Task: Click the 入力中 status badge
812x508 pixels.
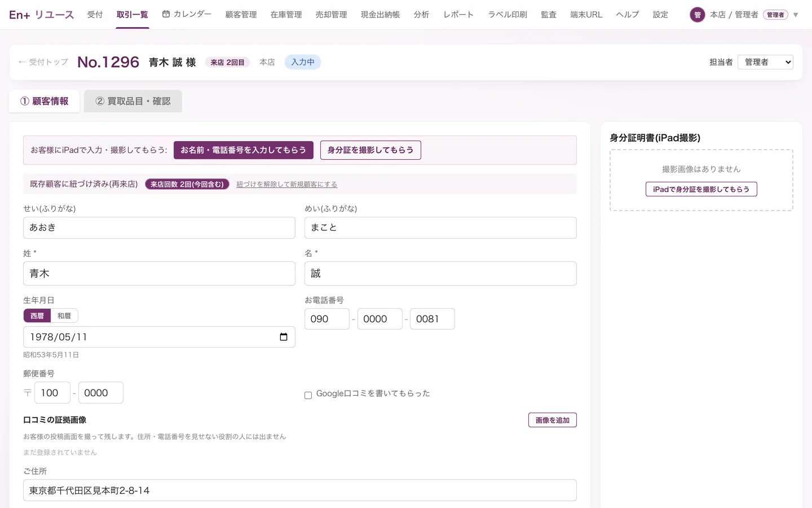Action: pos(303,62)
